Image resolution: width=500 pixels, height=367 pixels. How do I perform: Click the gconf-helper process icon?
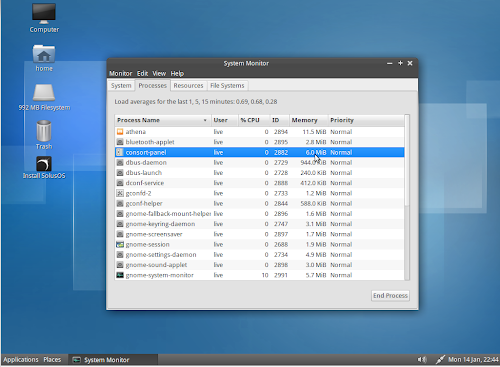pos(120,203)
